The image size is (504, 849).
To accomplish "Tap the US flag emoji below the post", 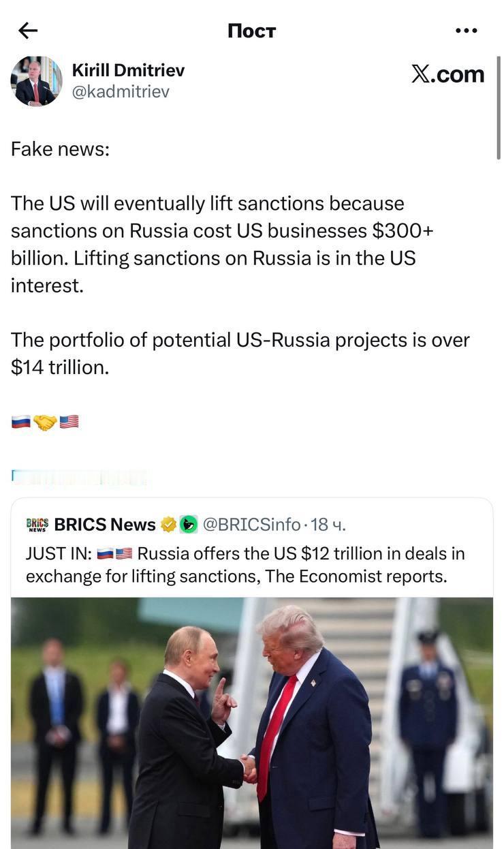I will (69, 422).
